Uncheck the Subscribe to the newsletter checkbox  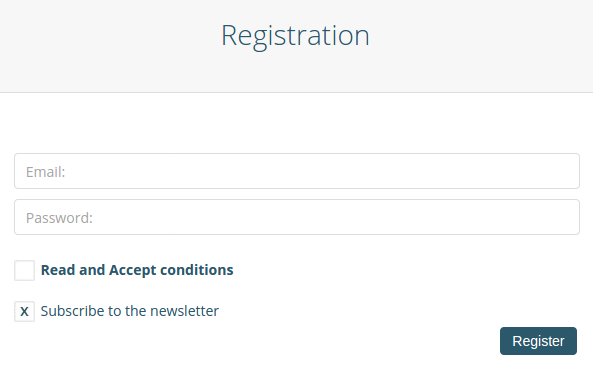pos(25,311)
